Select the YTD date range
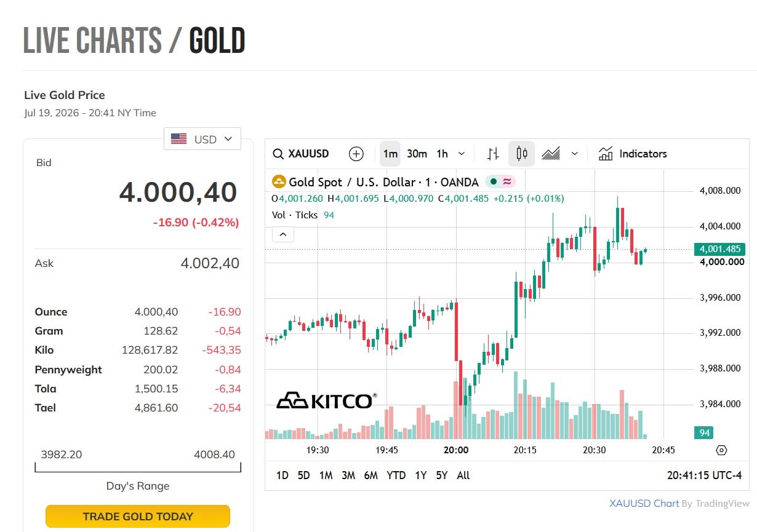The image size is (757, 532). click(x=396, y=475)
